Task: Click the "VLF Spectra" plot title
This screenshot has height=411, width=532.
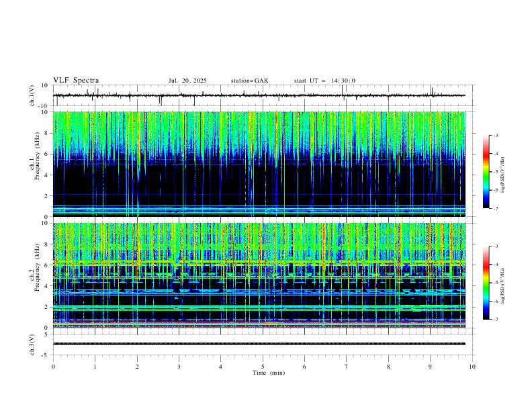Action: tap(76, 81)
